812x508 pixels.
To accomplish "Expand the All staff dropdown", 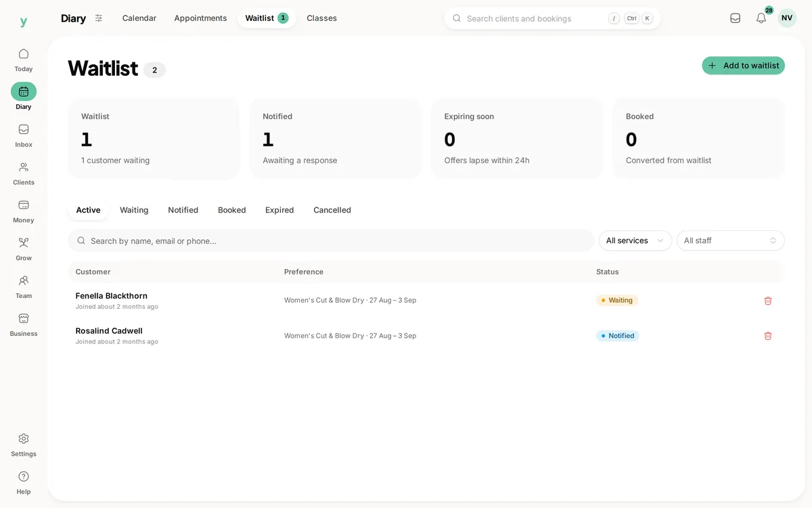I will 731,240.
